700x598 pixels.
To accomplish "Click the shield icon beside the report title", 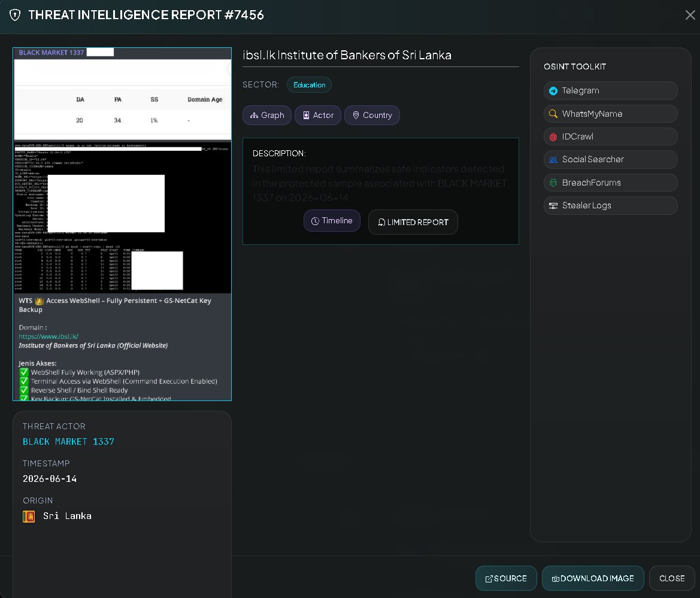I will pyautogui.click(x=15, y=15).
